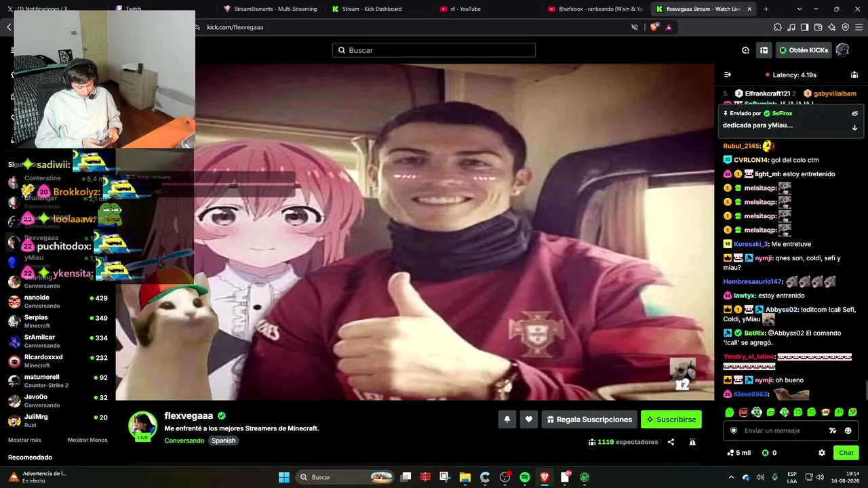Open the Windows Start menu
The image size is (868, 488).
(x=284, y=477)
